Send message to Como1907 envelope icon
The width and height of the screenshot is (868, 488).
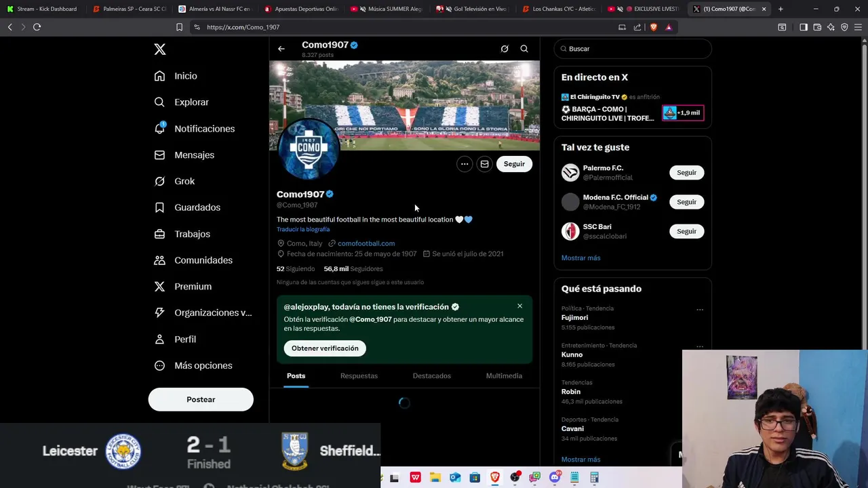point(484,164)
